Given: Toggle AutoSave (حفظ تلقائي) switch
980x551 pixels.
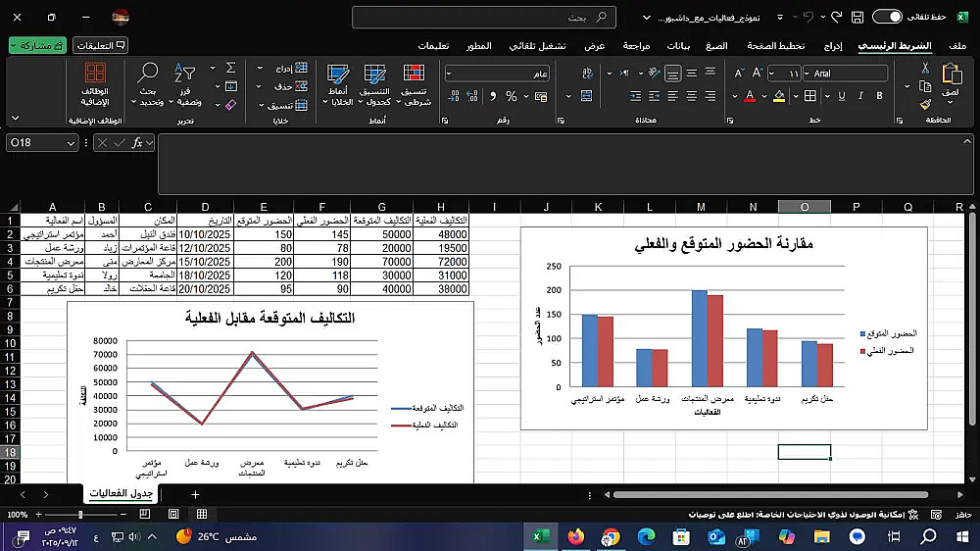Looking at the screenshot, I should click(887, 17).
